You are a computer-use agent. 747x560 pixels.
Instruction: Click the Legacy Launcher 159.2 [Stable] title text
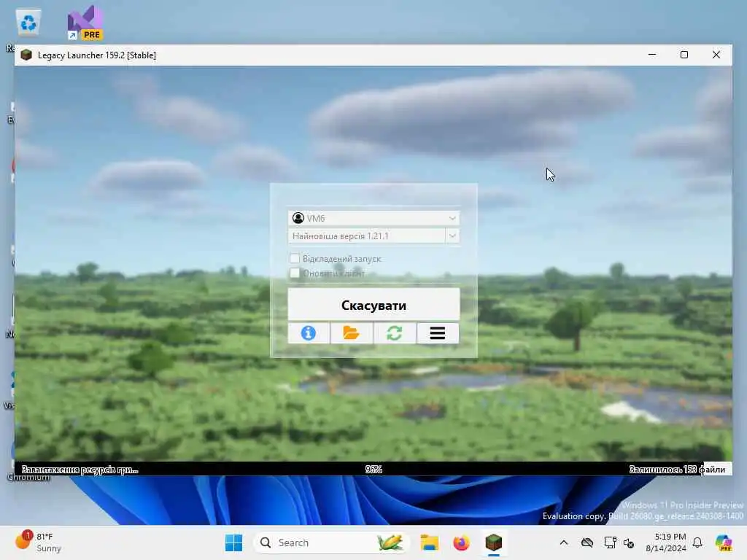point(97,55)
